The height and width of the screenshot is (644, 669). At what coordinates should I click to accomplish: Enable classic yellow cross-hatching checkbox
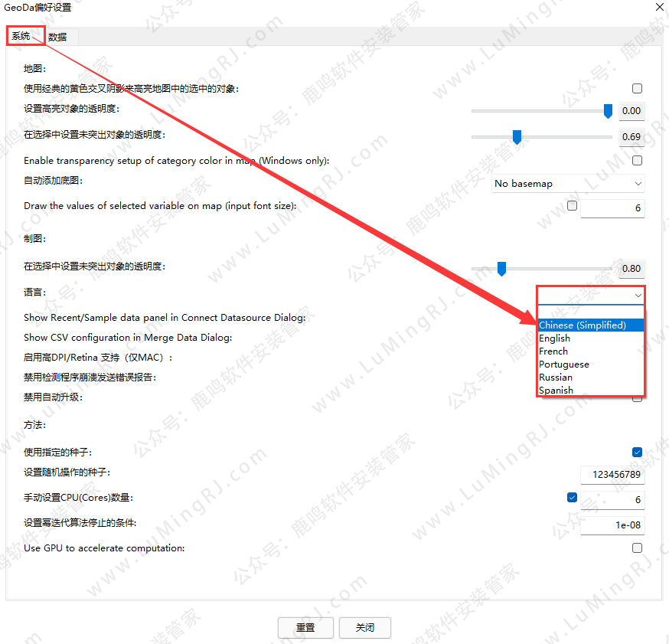click(637, 89)
